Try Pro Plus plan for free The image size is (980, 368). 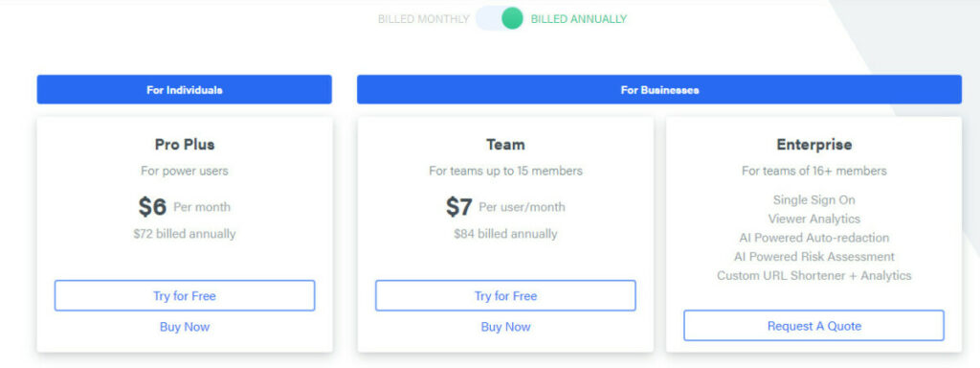click(x=185, y=295)
